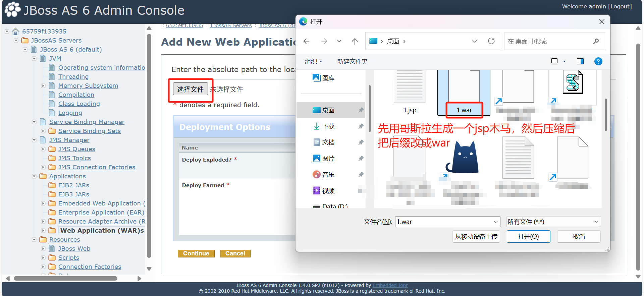Click the home icon beside 65759f133935
This screenshot has height=296, width=644.
[15, 31]
